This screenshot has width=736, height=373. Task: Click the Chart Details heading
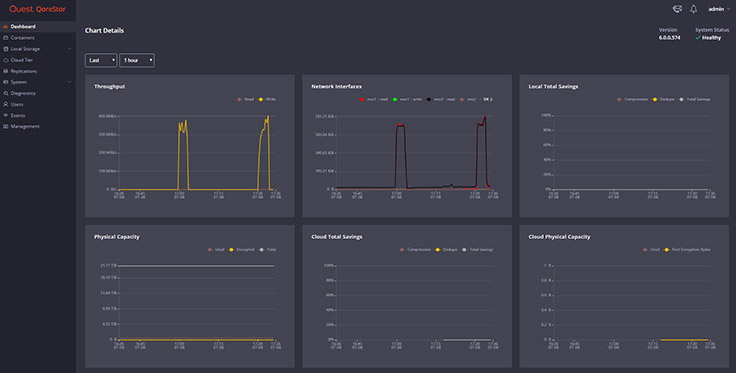point(104,30)
